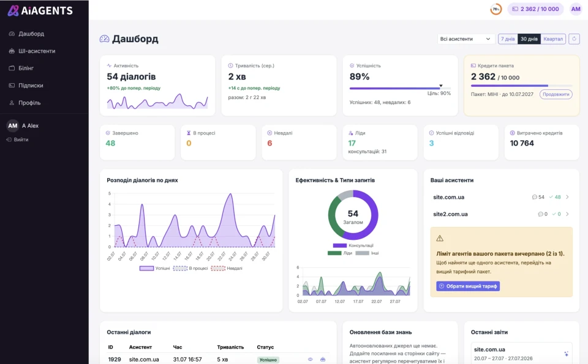Viewport: 588px width, 364px height.
Task: Click the donut chart showing 54 Загалом
Action: click(353, 215)
